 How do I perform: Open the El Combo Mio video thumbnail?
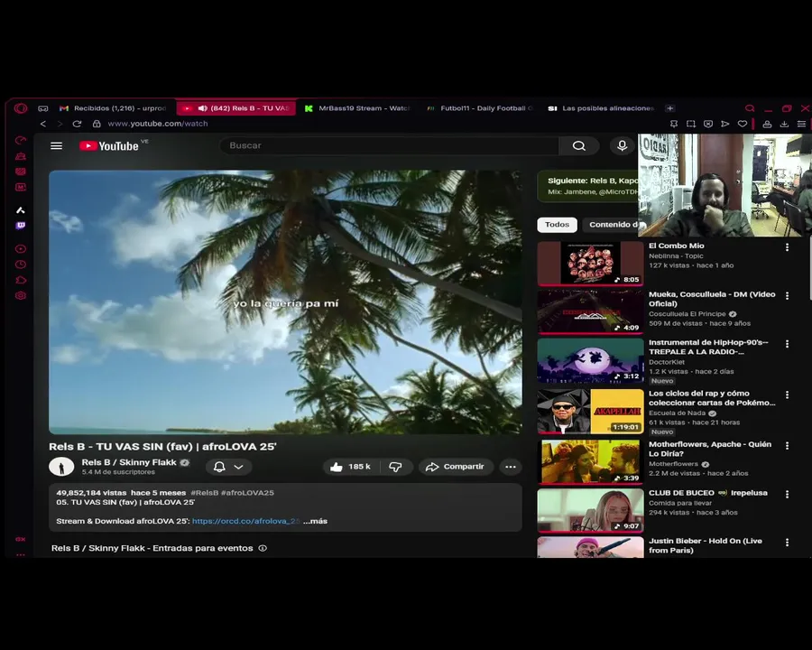coord(590,264)
